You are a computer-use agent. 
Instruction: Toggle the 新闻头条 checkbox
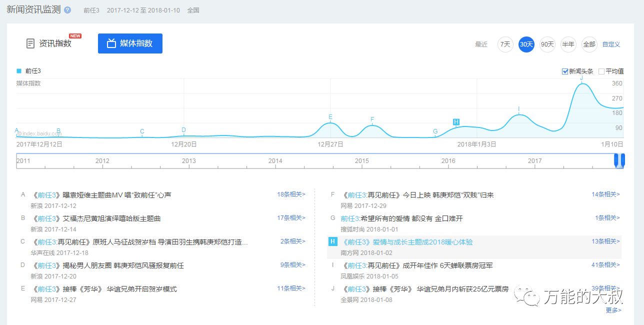[x=565, y=71]
